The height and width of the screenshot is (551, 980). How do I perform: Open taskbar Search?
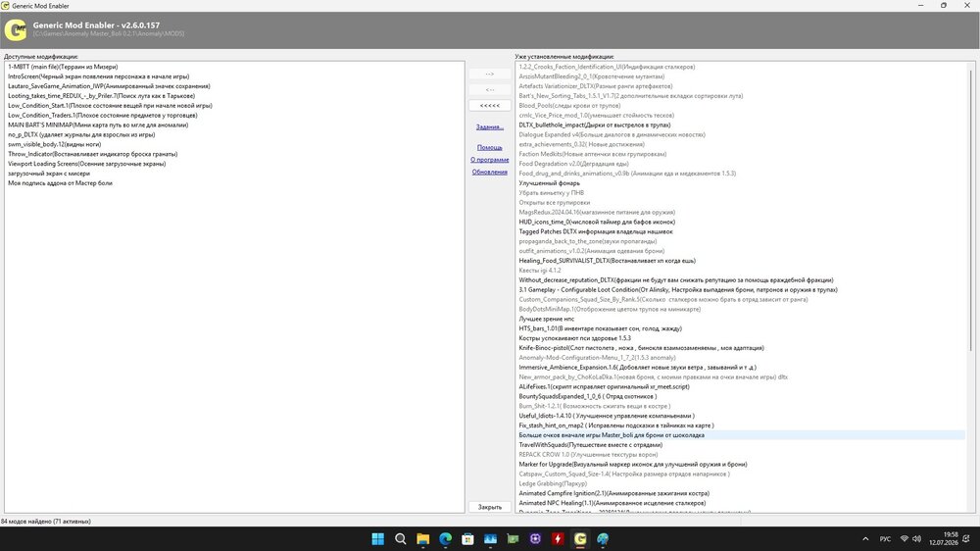click(400, 538)
